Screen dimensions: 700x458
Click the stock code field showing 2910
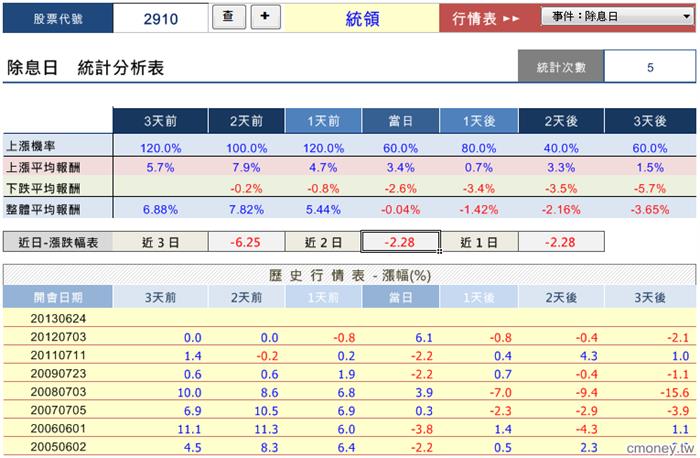click(161, 18)
